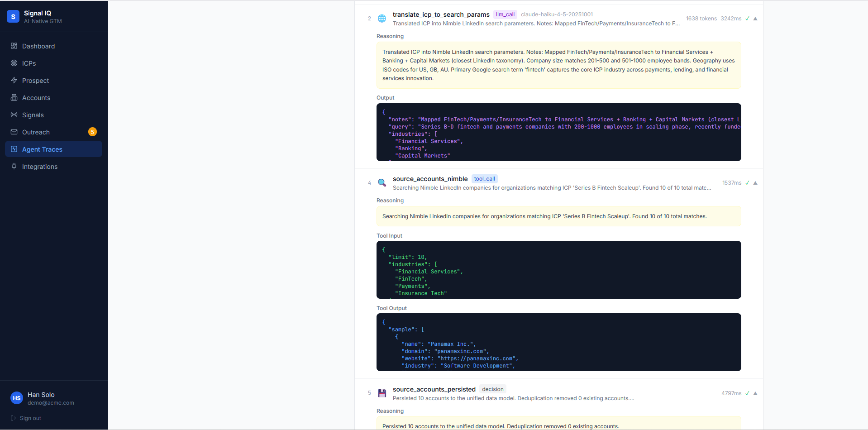Click the Signals broadcast icon
Image resolution: width=868 pixels, height=430 pixels.
point(14,115)
